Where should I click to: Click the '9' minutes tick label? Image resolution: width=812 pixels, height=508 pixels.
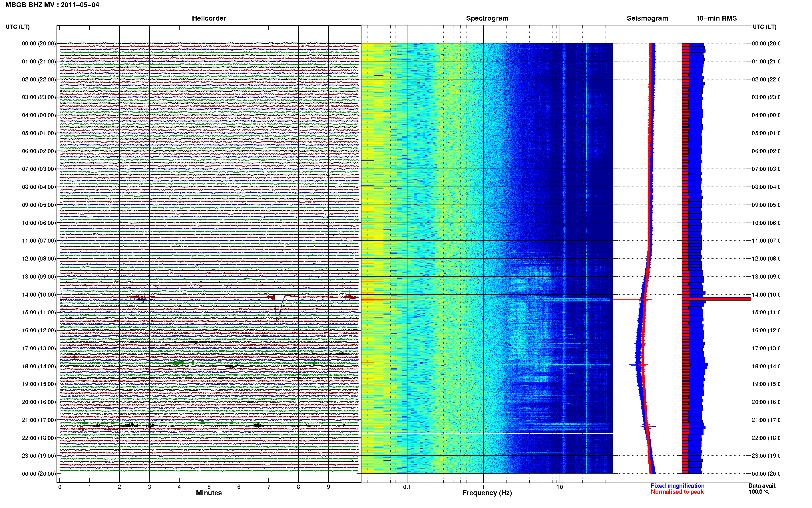328,487
